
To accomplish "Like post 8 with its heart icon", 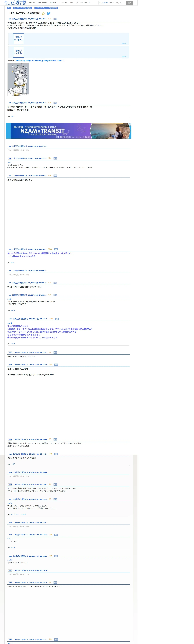I will click(49, 283).
